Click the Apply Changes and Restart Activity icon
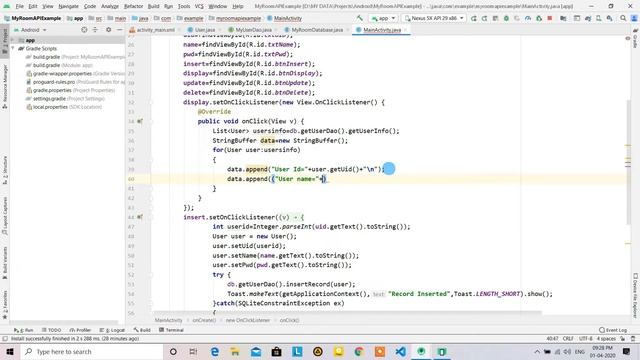Image resolution: width=640 pixels, height=360 pixels. click(484, 18)
